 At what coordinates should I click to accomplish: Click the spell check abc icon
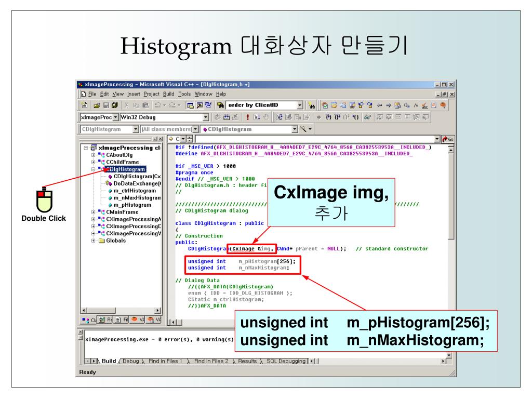(x=425, y=105)
